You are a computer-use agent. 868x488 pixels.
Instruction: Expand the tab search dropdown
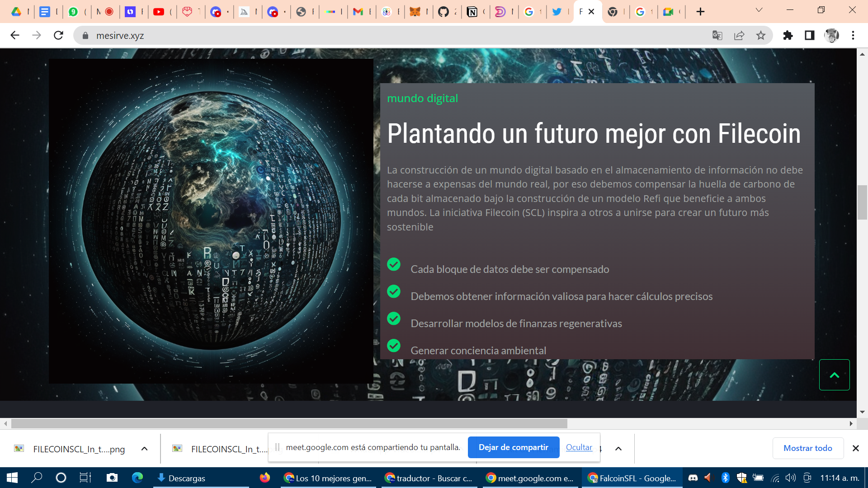coord(759,10)
